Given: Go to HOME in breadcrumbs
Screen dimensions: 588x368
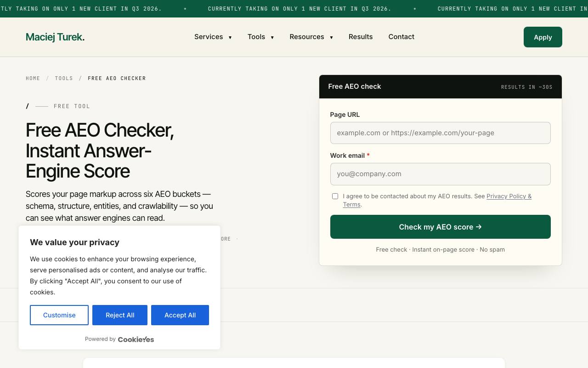Looking at the screenshot, I should 33,78.
